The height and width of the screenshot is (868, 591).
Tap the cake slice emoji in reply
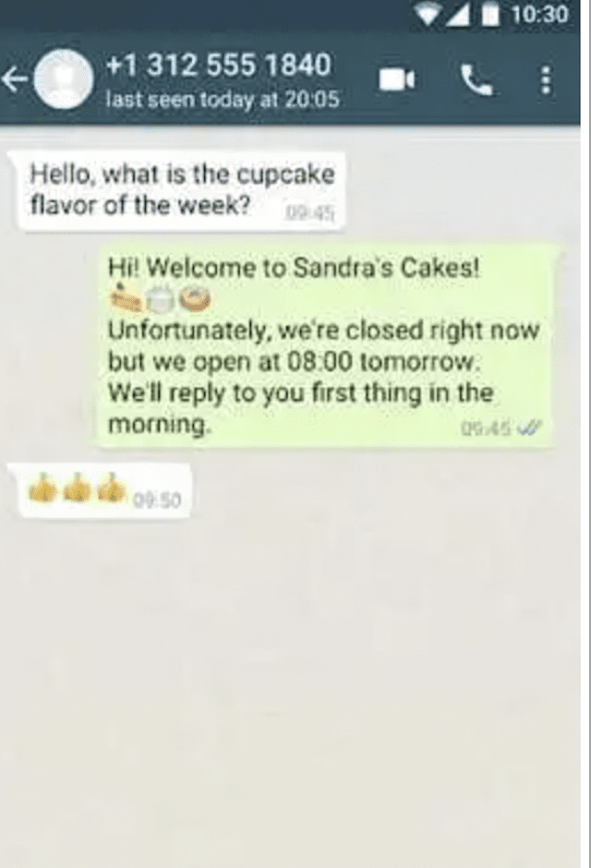tap(127, 298)
